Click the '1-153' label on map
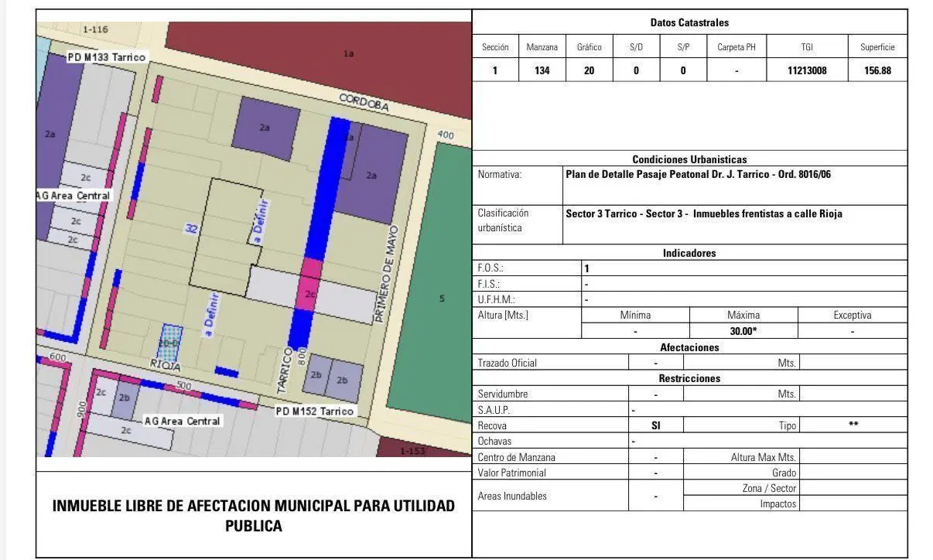This screenshot has height=560, width=933. click(x=412, y=450)
